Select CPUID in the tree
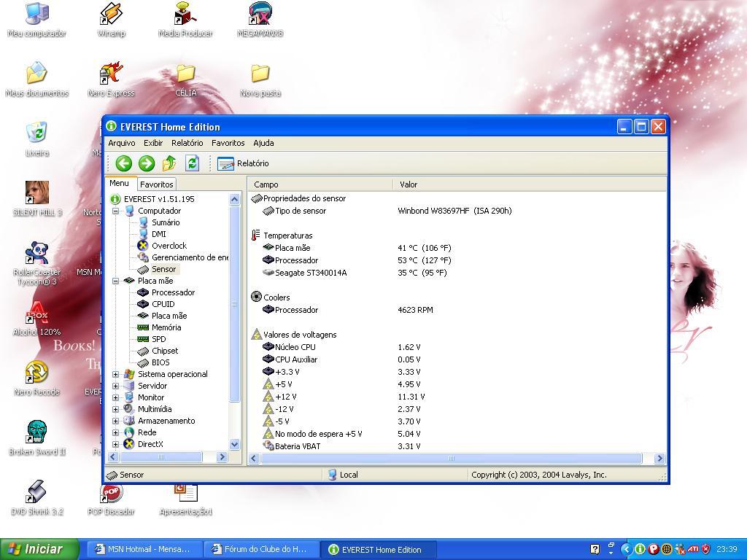This screenshot has height=560, width=747. pos(163,304)
